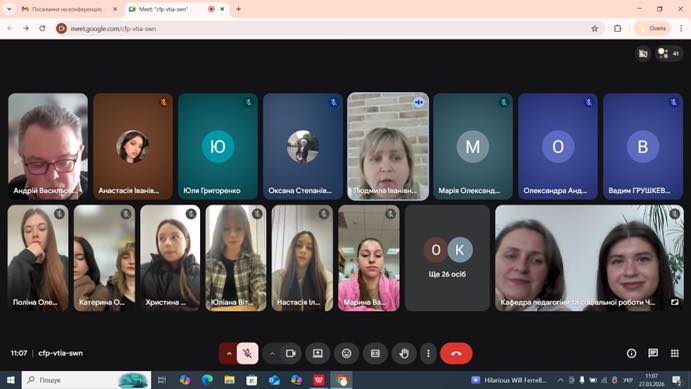The image size is (691, 389).
Task: Open video settings arrow beside camera
Action: (272, 353)
